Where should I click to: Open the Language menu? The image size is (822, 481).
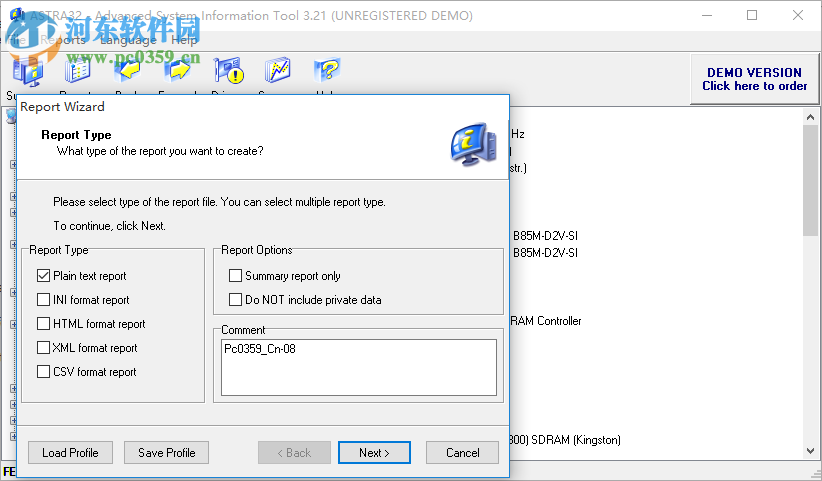pyautogui.click(x=128, y=40)
